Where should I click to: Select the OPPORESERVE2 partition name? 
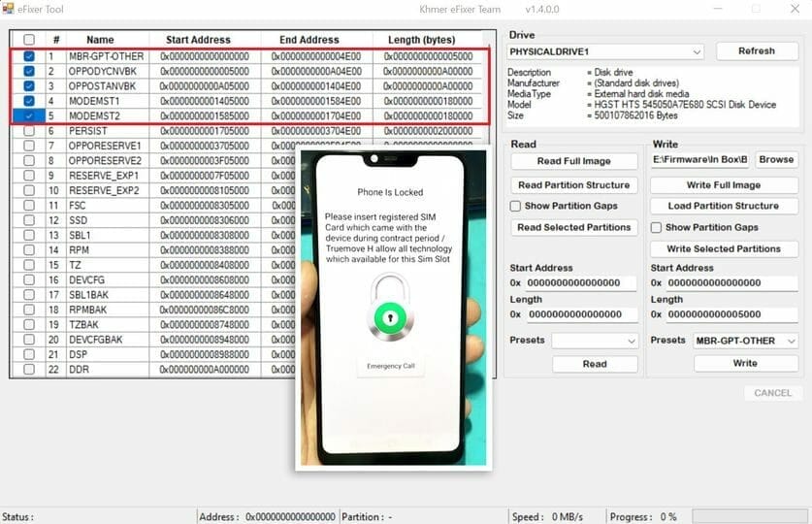coord(105,160)
